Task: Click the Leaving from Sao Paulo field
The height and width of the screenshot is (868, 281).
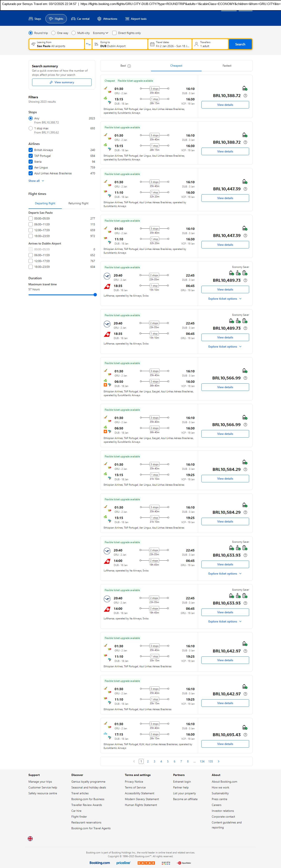Action: click(57, 44)
